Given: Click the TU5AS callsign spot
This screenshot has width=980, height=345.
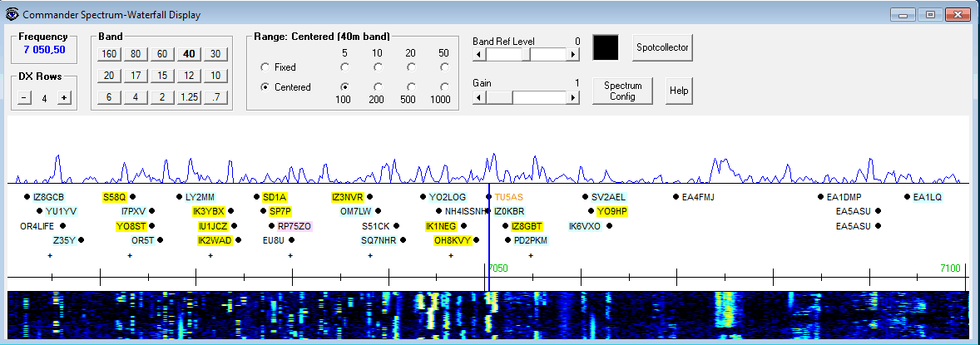Looking at the screenshot, I should pyautogui.click(x=509, y=197).
